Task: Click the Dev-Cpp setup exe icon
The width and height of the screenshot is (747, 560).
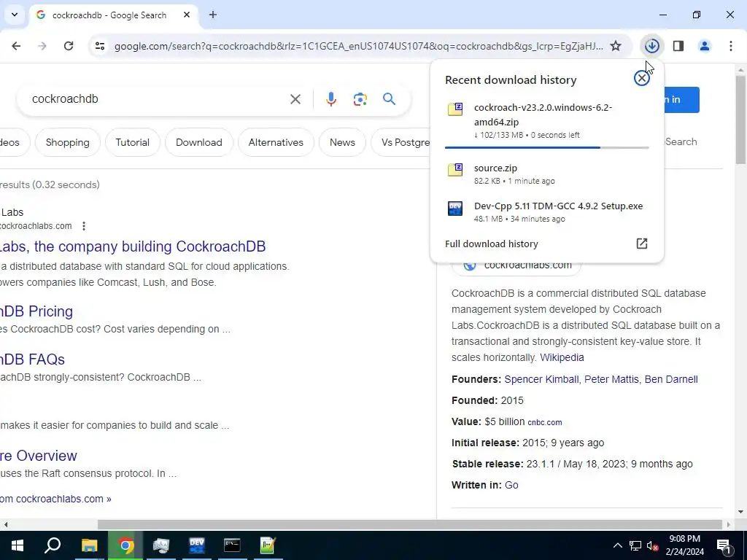Action: (x=455, y=208)
